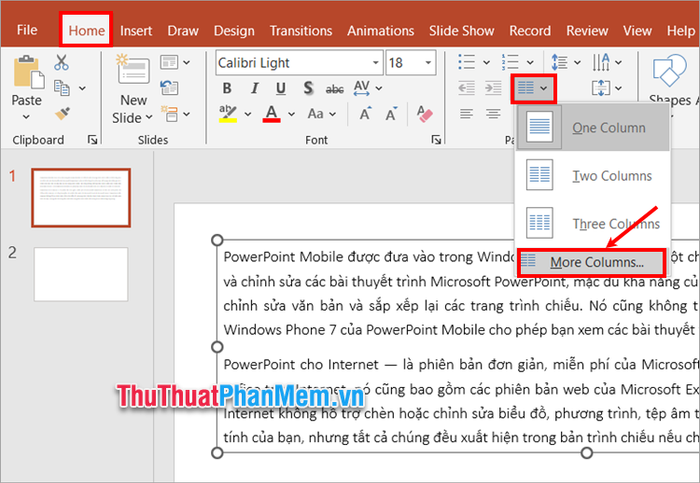Switch to the Transitions tab
700x483 pixels.
pyautogui.click(x=301, y=31)
